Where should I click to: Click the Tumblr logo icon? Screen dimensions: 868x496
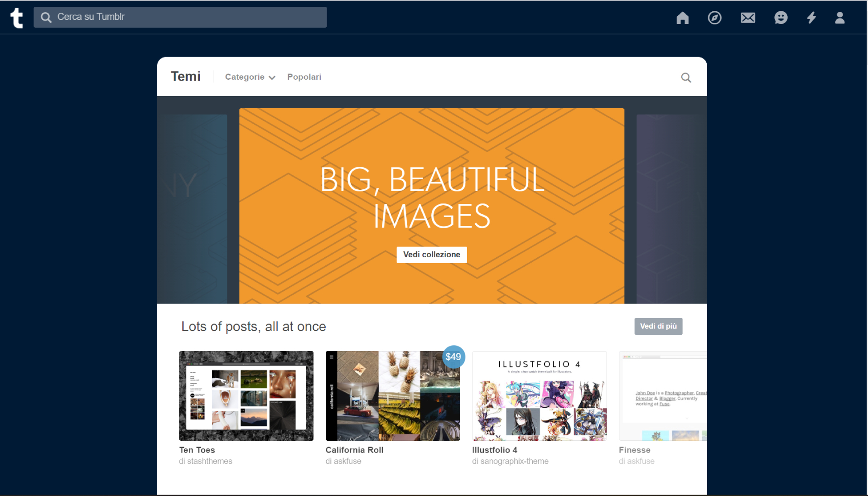point(17,18)
